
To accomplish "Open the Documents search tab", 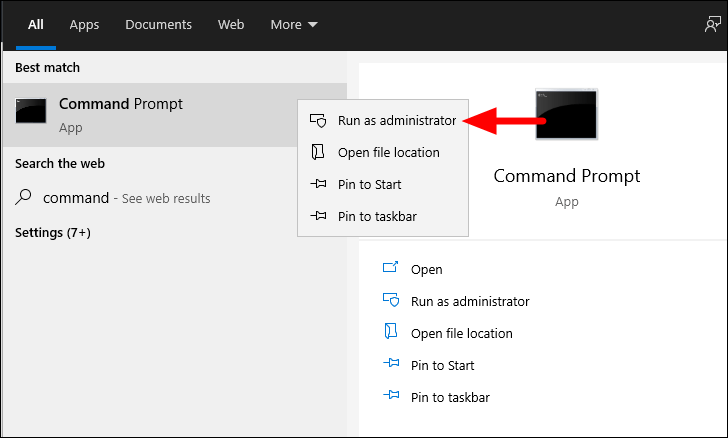I will 158,25.
